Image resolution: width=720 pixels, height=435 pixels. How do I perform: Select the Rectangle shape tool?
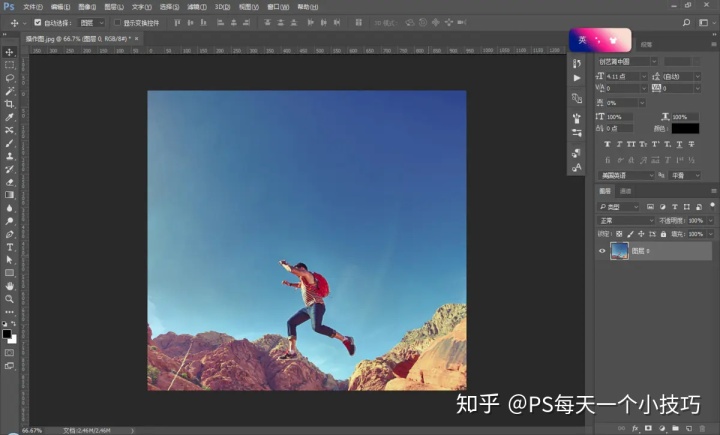[9, 272]
